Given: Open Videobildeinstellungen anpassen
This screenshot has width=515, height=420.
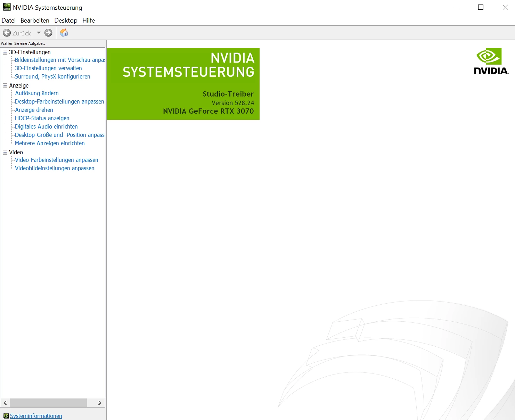Looking at the screenshot, I should point(55,168).
